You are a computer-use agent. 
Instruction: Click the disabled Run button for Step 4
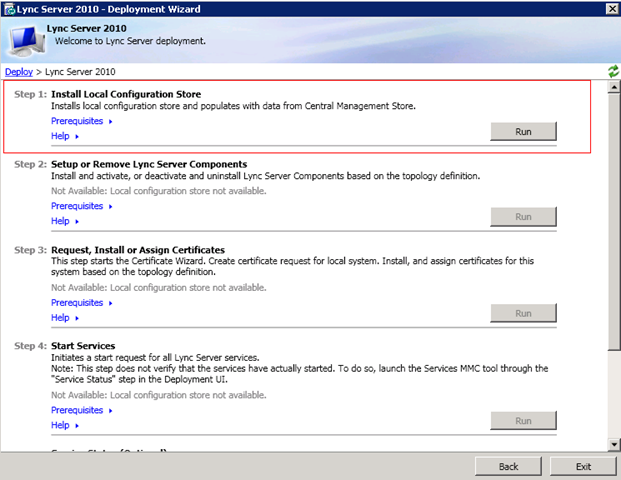(523, 421)
